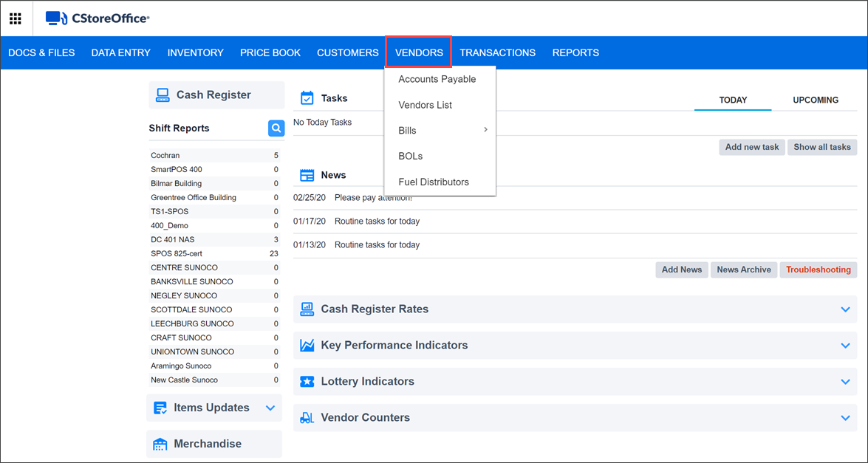
Task: Open the DATA ENTRY menu
Action: coord(120,53)
